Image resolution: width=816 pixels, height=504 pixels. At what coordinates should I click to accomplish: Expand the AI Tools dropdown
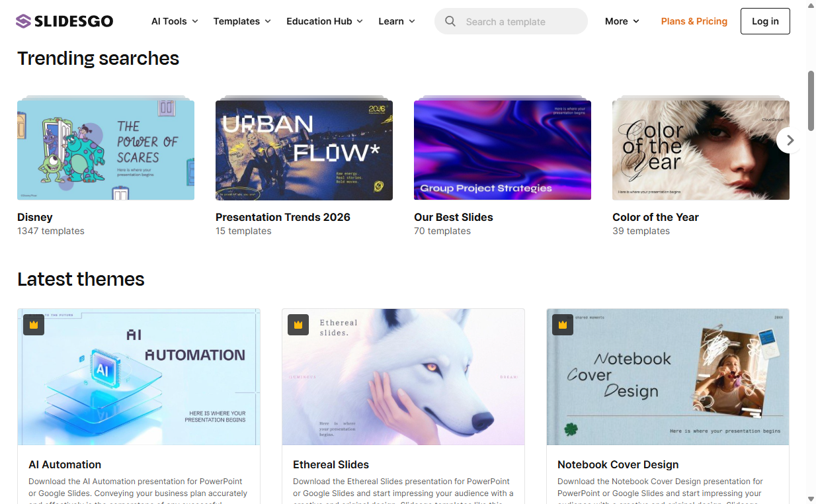coord(175,21)
